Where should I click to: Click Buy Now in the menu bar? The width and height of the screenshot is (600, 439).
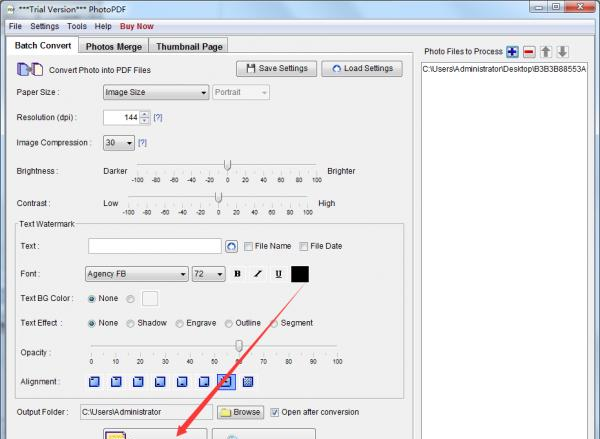click(137, 26)
